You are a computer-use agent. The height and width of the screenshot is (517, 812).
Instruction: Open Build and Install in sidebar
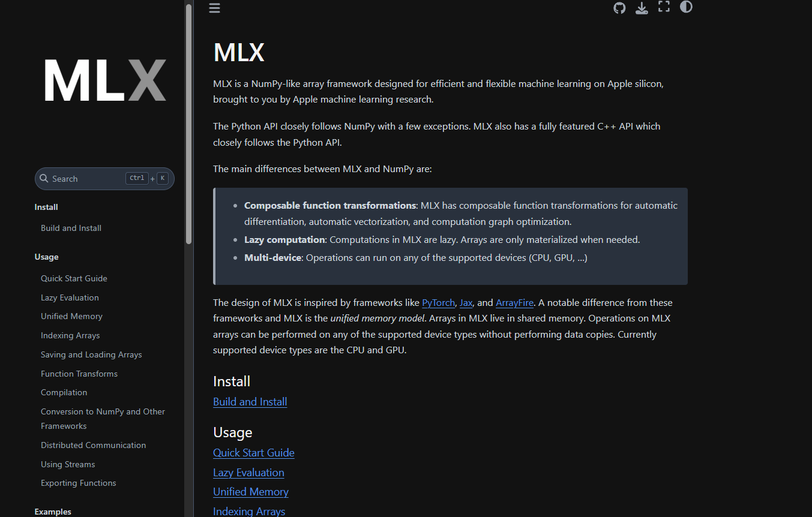71,228
